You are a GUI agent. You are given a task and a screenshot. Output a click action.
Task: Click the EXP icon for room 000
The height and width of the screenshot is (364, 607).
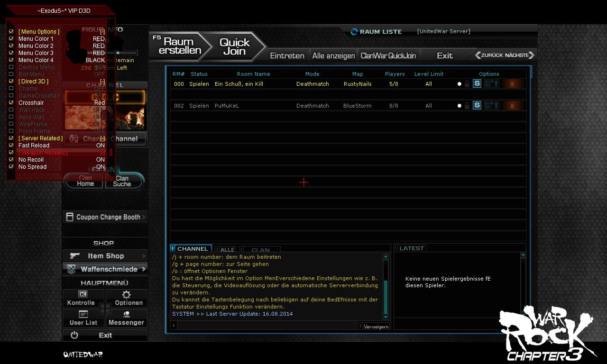point(491,84)
